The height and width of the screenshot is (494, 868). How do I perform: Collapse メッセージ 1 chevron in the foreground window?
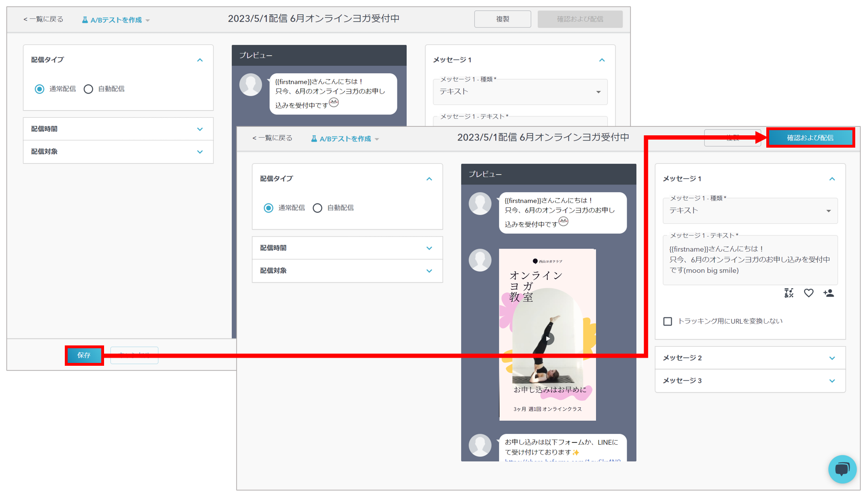832,179
